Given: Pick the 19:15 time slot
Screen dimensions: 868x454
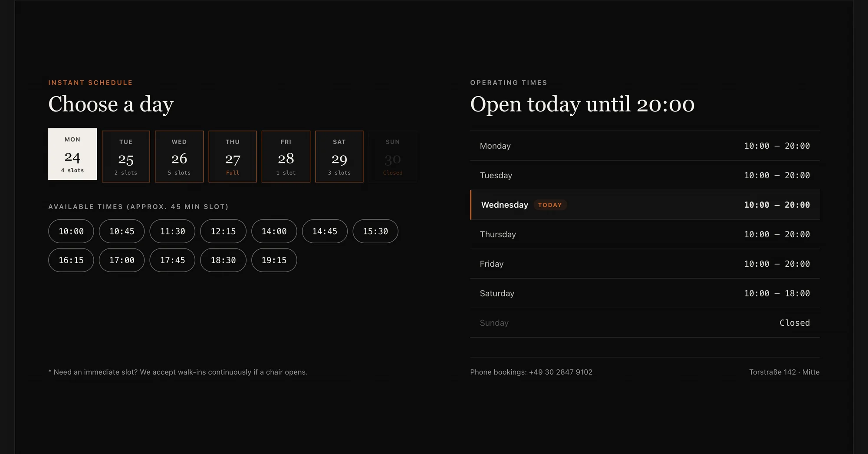Looking at the screenshot, I should 274,260.
